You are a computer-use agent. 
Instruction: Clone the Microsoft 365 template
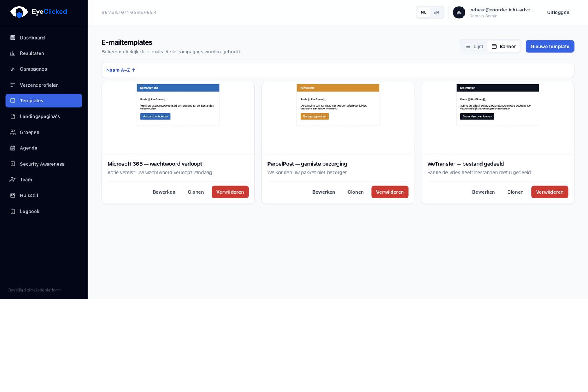[196, 192]
